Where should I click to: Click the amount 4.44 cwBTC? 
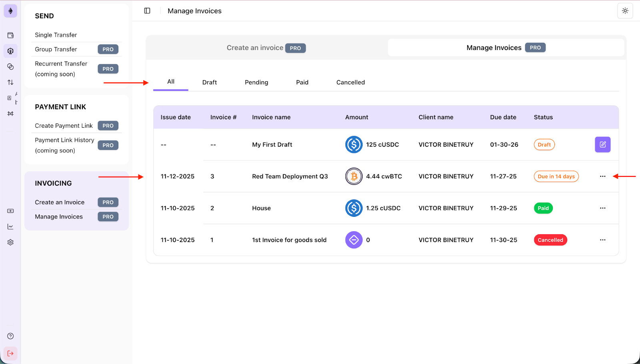point(384,176)
